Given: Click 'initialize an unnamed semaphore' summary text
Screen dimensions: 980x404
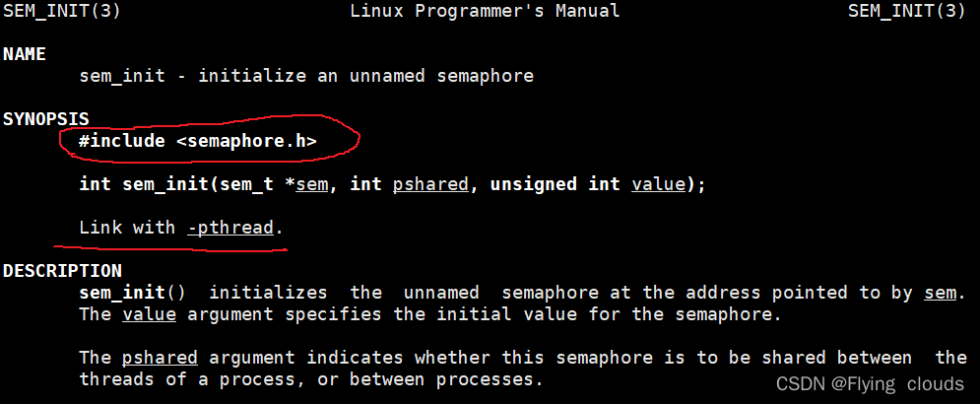Looking at the screenshot, I should click(x=366, y=76).
